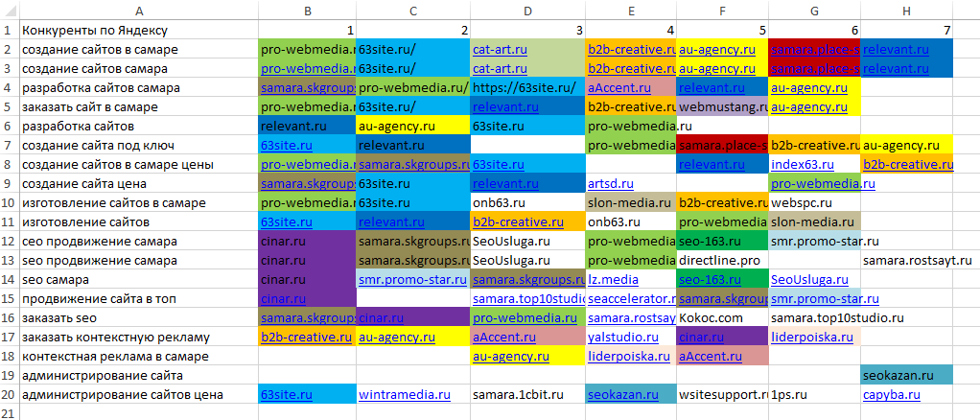Click the Kokoc.com cell

(722, 318)
